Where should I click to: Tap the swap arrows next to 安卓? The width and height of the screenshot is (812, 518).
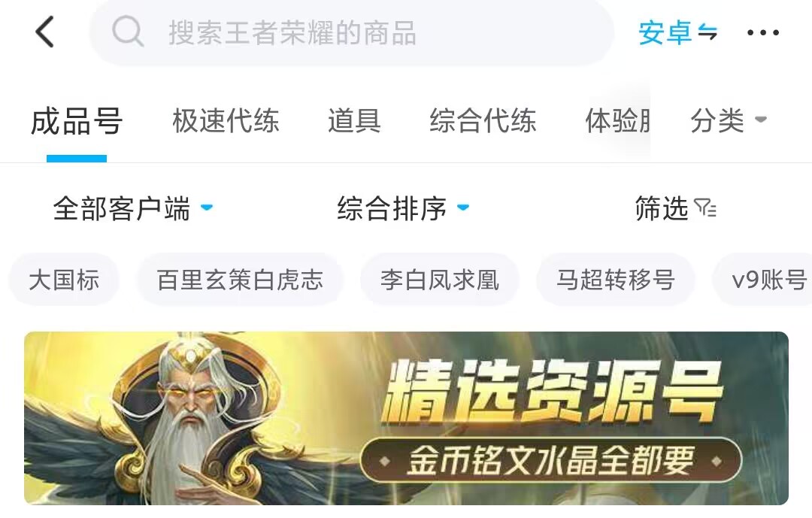click(x=707, y=32)
